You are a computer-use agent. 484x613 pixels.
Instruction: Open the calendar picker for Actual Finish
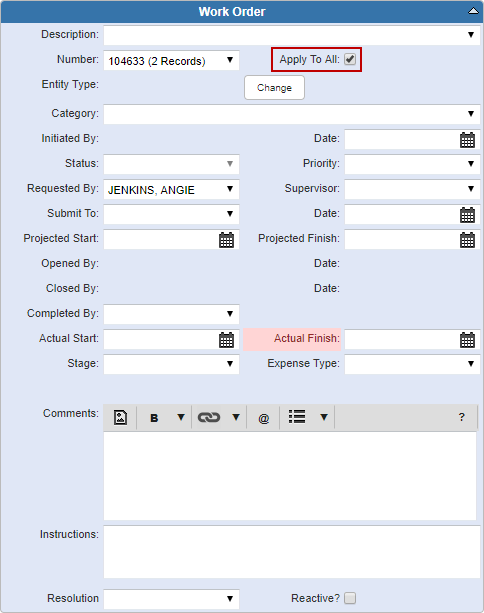[467, 340]
